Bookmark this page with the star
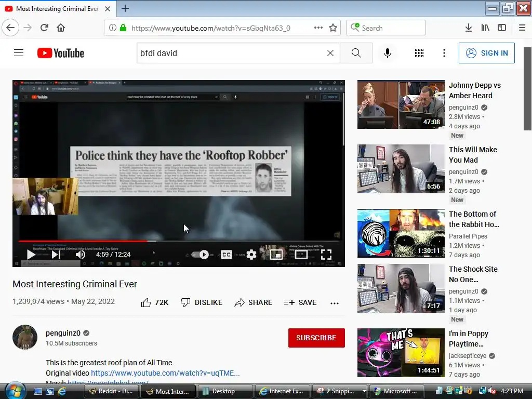532x399 pixels. pos(333,28)
